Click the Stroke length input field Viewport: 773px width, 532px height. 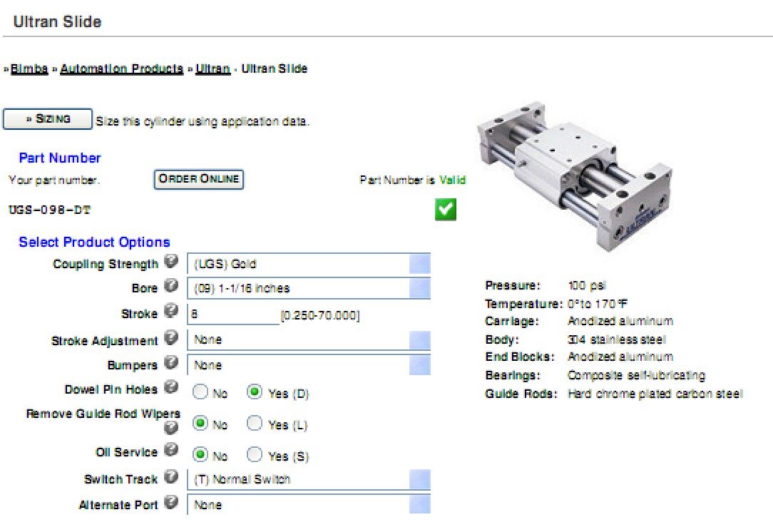tap(233, 314)
